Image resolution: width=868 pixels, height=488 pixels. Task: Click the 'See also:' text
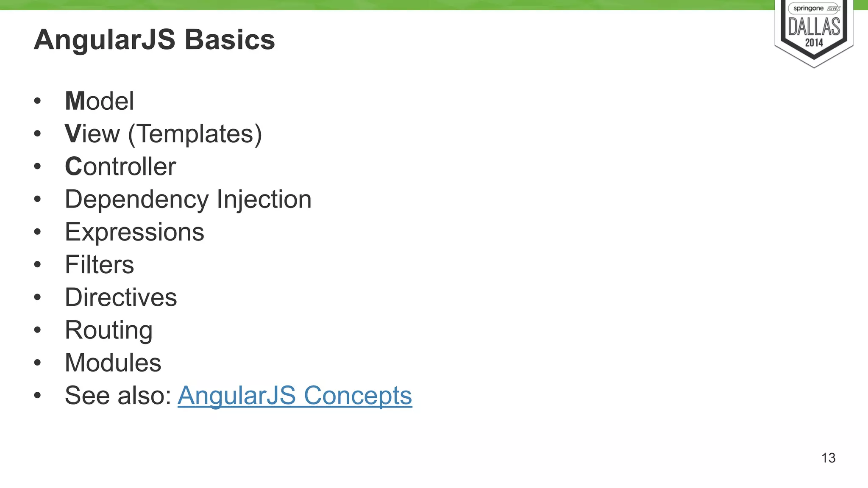coord(118,396)
